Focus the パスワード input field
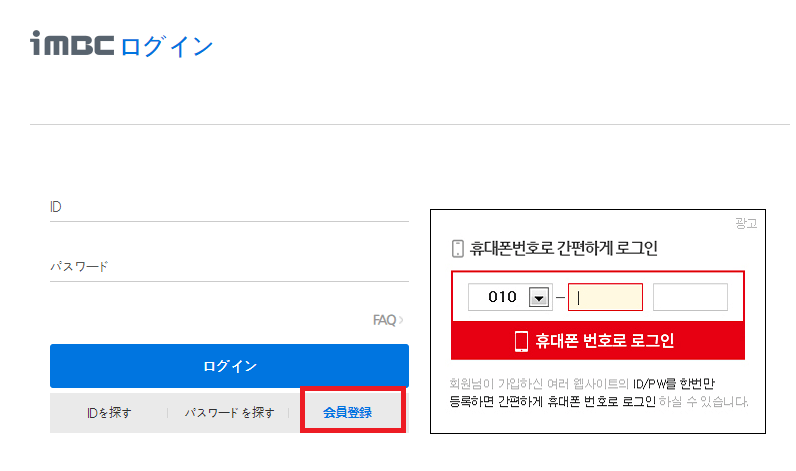The image size is (796, 471). pos(229,266)
